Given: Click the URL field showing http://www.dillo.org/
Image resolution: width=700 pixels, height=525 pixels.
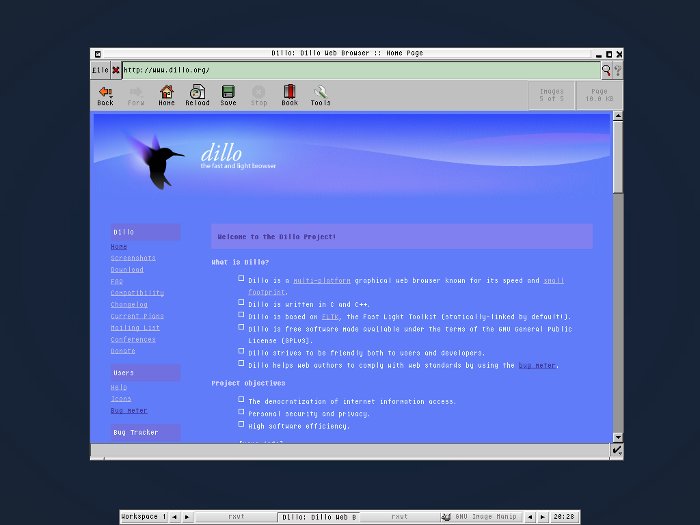Looking at the screenshot, I should pos(361,70).
